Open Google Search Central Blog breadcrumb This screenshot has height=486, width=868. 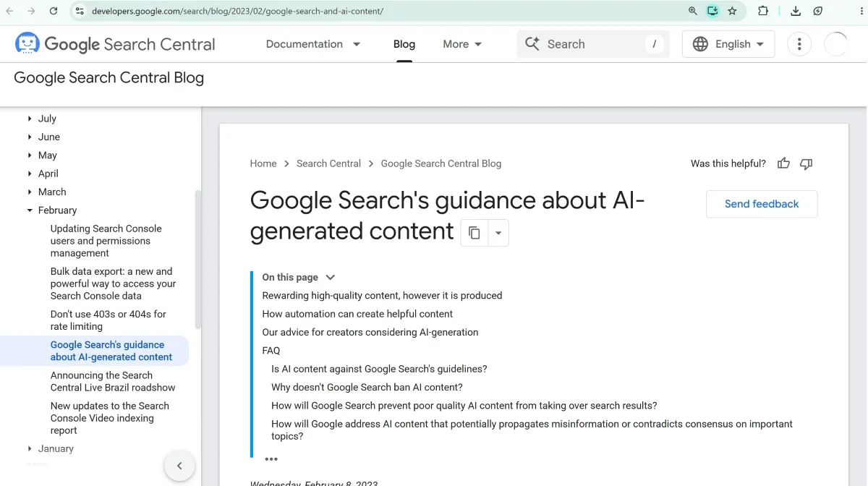pos(441,163)
